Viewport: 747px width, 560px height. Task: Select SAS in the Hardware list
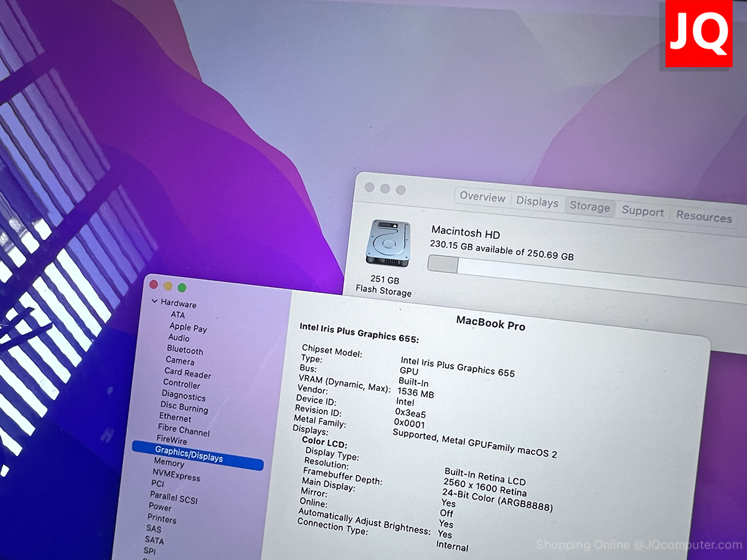tap(153, 529)
